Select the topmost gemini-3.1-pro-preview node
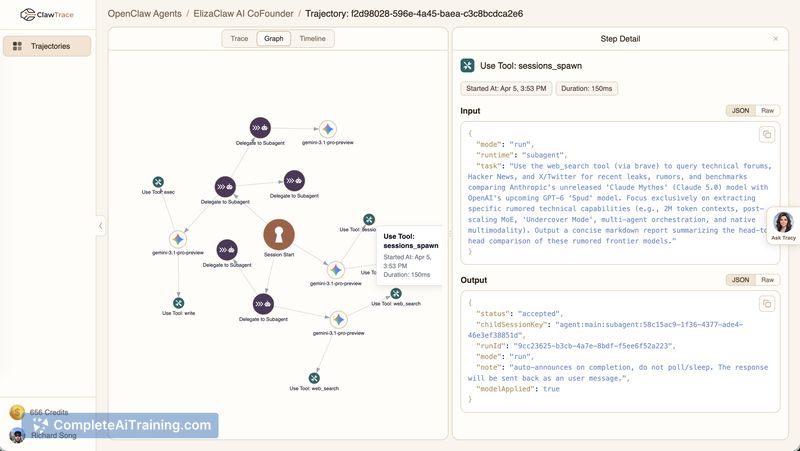800x451 pixels. pos(328,129)
